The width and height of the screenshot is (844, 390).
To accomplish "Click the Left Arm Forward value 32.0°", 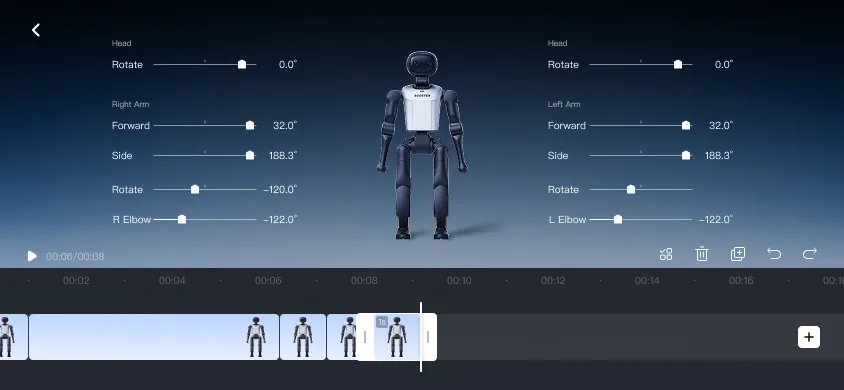I will (x=721, y=125).
